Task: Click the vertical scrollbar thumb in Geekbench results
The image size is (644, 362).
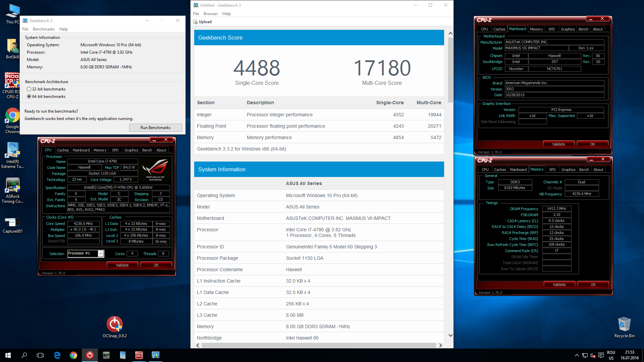Action: (450, 70)
